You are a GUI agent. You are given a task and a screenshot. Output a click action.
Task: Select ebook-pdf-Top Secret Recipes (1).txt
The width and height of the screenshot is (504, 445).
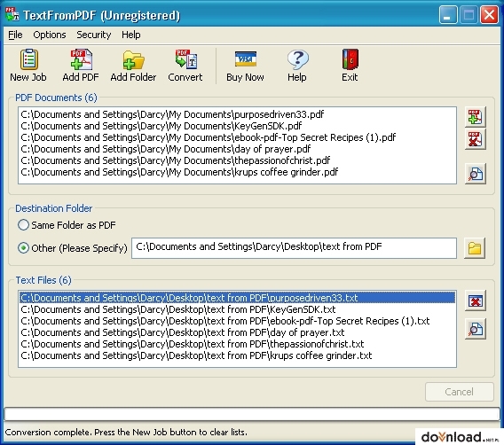coord(237,321)
